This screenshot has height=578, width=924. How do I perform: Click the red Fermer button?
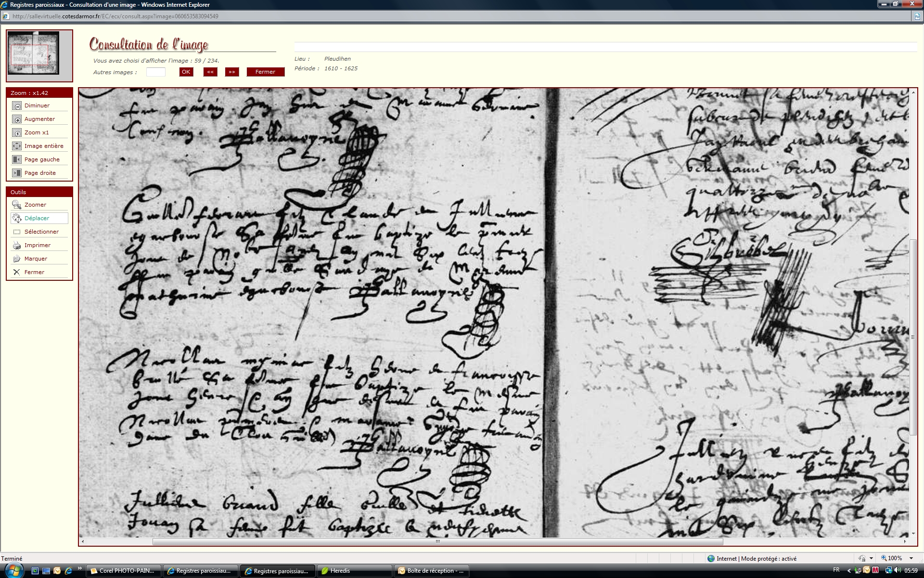pos(265,72)
